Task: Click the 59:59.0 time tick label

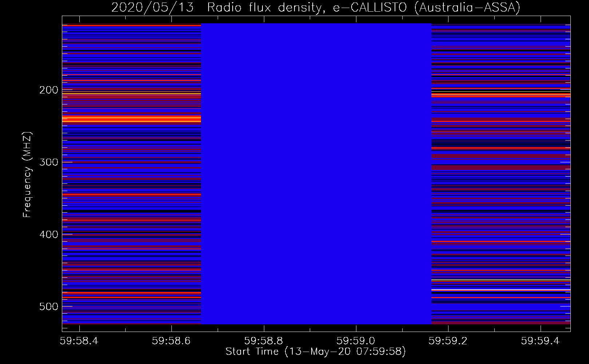Action: 356,341
